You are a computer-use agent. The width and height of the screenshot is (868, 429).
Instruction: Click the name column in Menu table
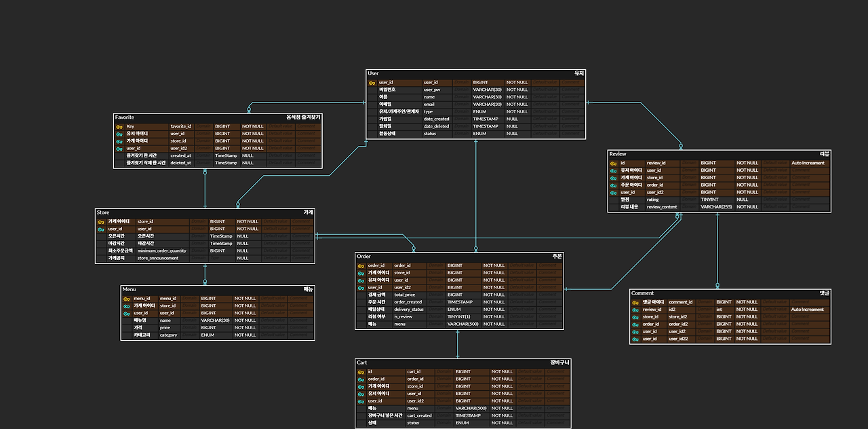coord(165,320)
